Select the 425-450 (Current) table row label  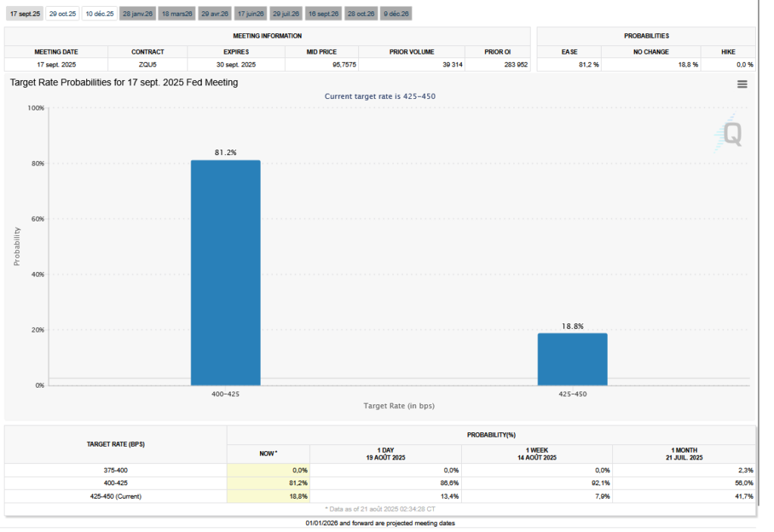coord(116,496)
